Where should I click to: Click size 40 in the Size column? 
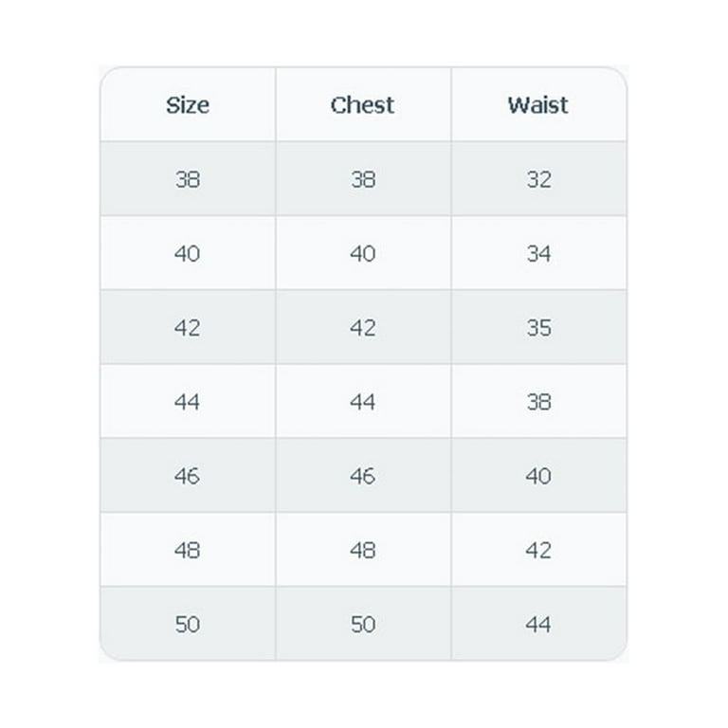[x=188, y=253]
